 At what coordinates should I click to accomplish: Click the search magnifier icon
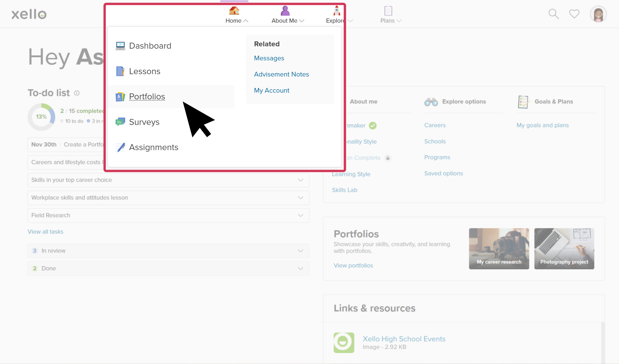tap(553, 14)
